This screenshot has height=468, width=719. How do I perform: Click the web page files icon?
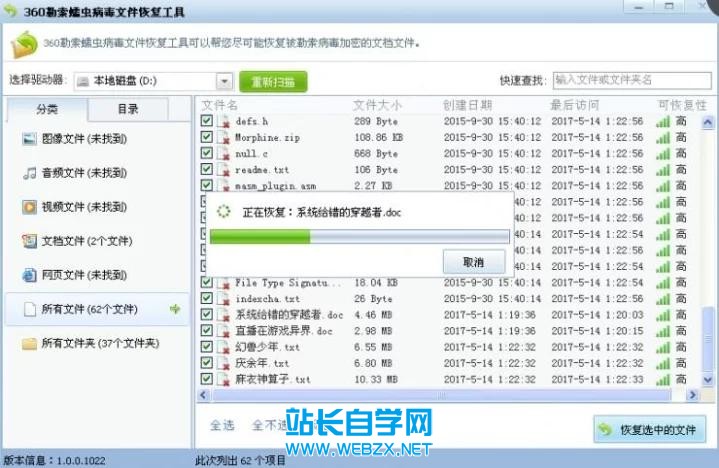click(x=30, y=275)
